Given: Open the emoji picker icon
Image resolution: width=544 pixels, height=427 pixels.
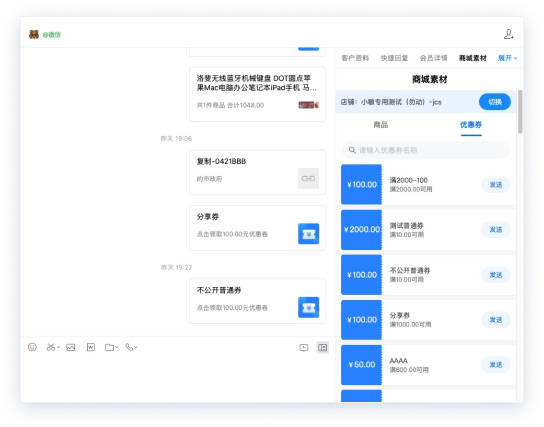Looking at the screenshot, I should point(32,347).
